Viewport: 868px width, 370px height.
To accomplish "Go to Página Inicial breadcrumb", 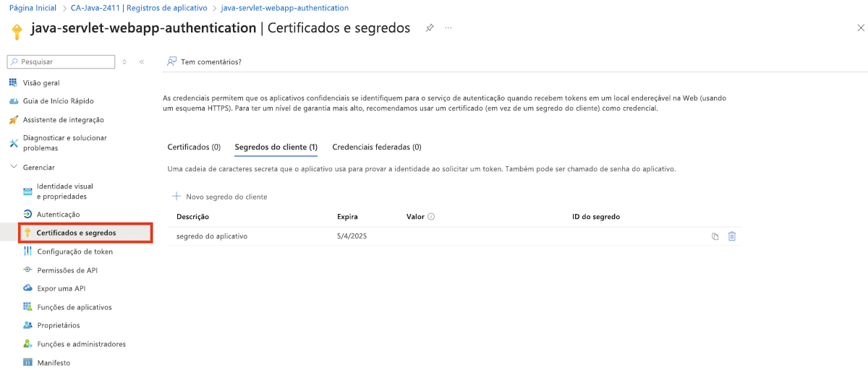I will tap(33, 8).
